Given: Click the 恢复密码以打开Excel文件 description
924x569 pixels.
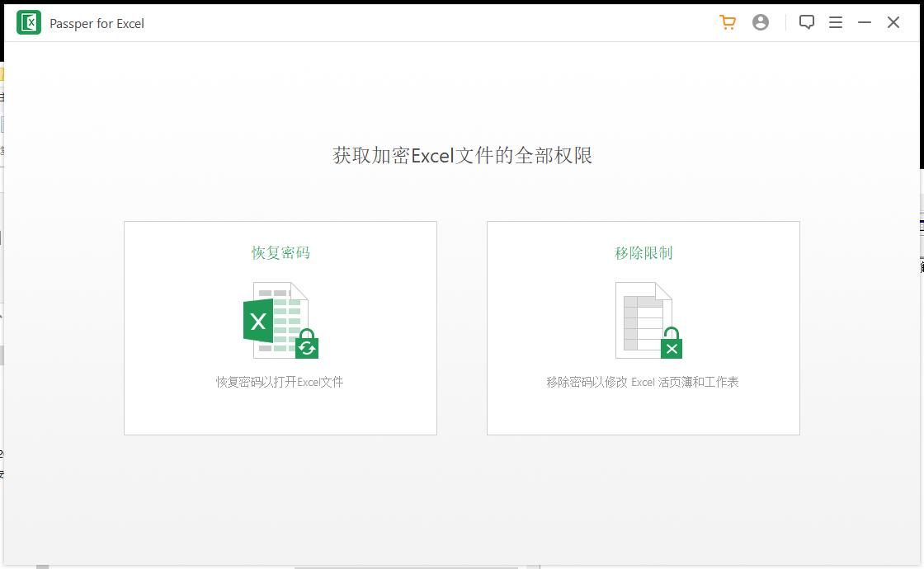Looking at the screenshot, I should tap(280, 382).
